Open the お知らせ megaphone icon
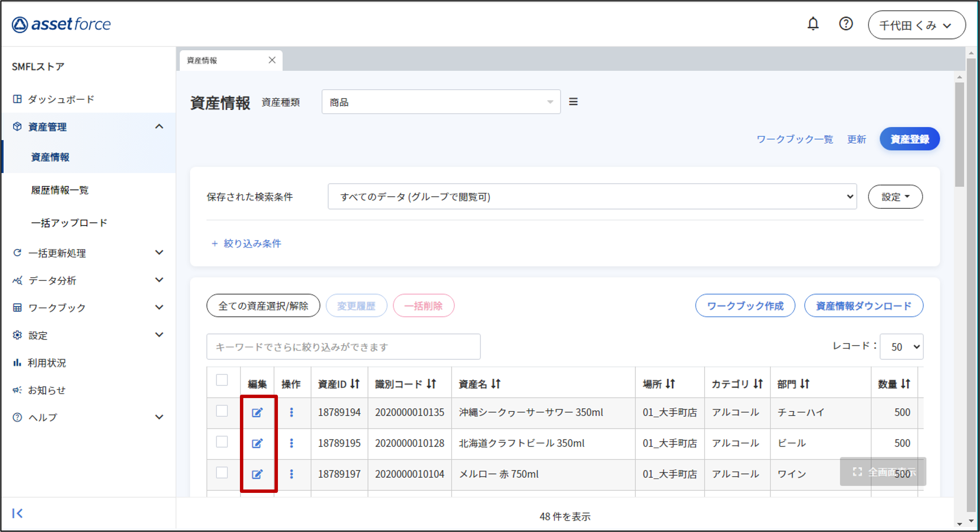Image resolution: width=980 pixels, height=532 pixels. pos(18,390)
